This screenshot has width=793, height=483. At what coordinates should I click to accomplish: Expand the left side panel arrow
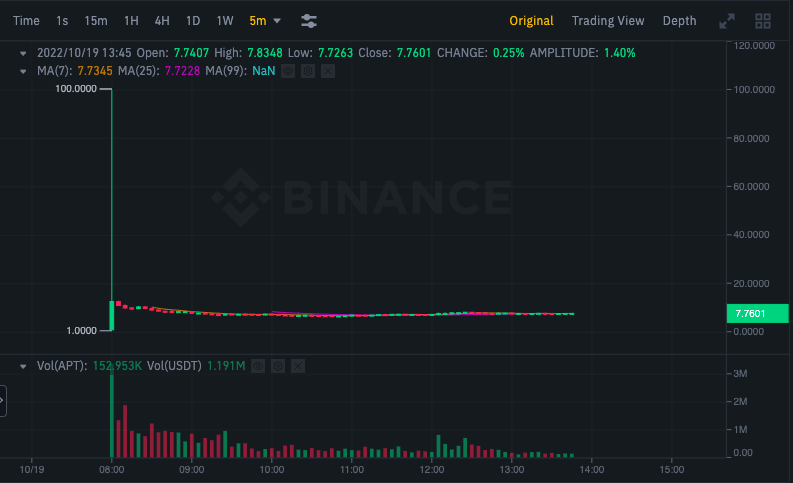[x=3, y=401]
